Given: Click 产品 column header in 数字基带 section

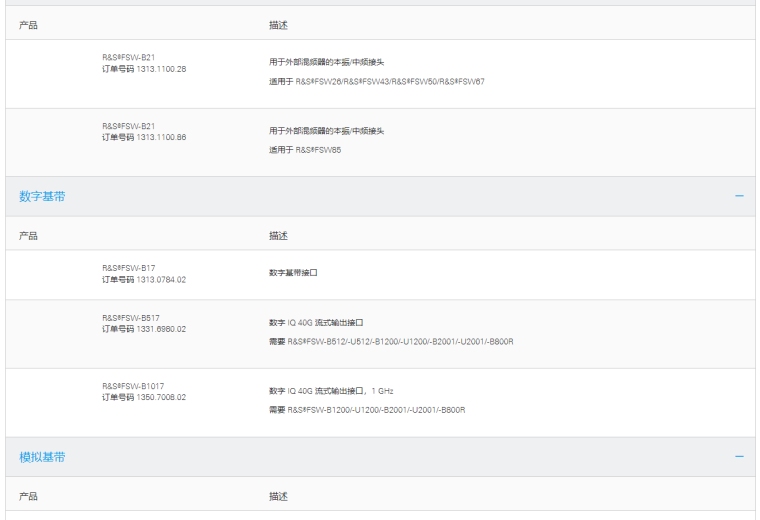Looking at the screenshot, I should pyautogui.click(x=29, y=236).
